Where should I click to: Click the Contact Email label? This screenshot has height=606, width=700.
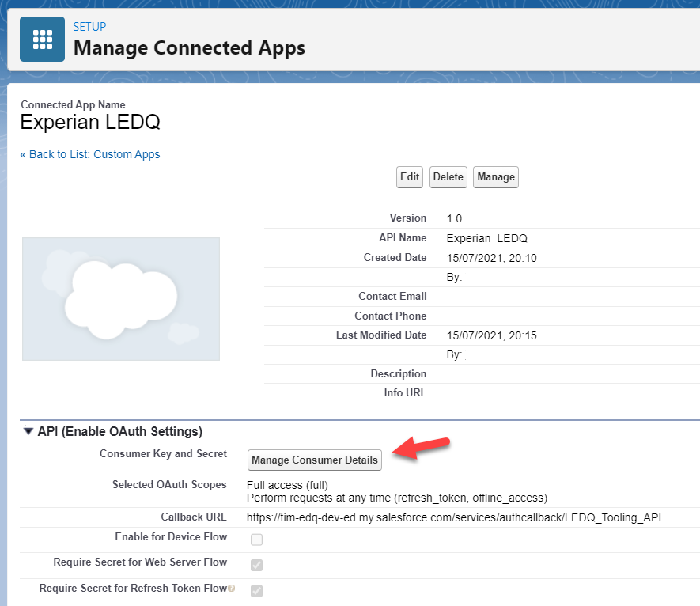pos(392,296)
